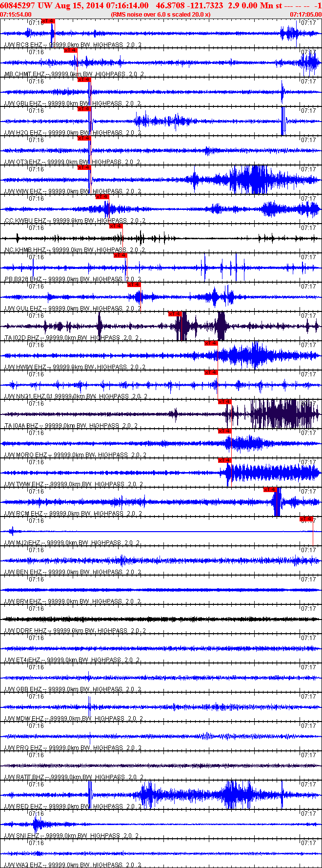Click the RMS noise scaling note

pos(161,15)
